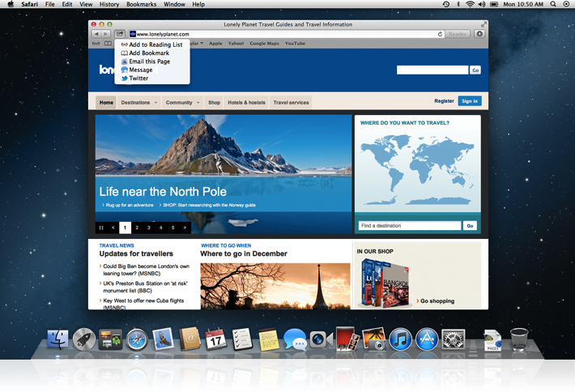Choose Add Bookmark from share menu
575x392 pixels.
[151, 53]
